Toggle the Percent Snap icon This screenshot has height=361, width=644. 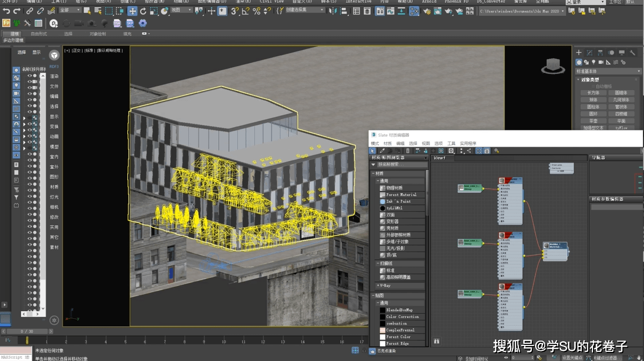[x=257, y=11]
